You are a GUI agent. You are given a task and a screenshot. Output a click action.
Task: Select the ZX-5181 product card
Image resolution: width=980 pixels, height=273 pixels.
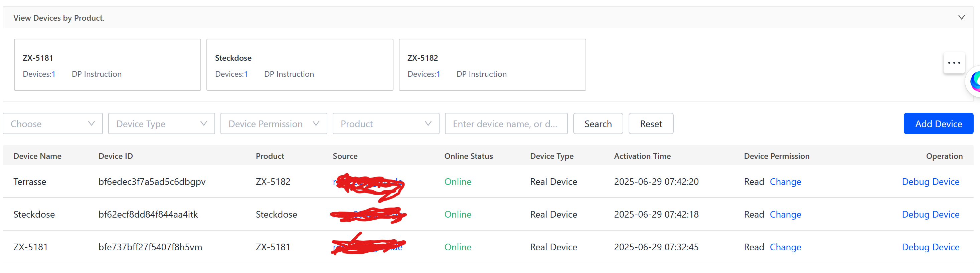(x=107, y=65)
